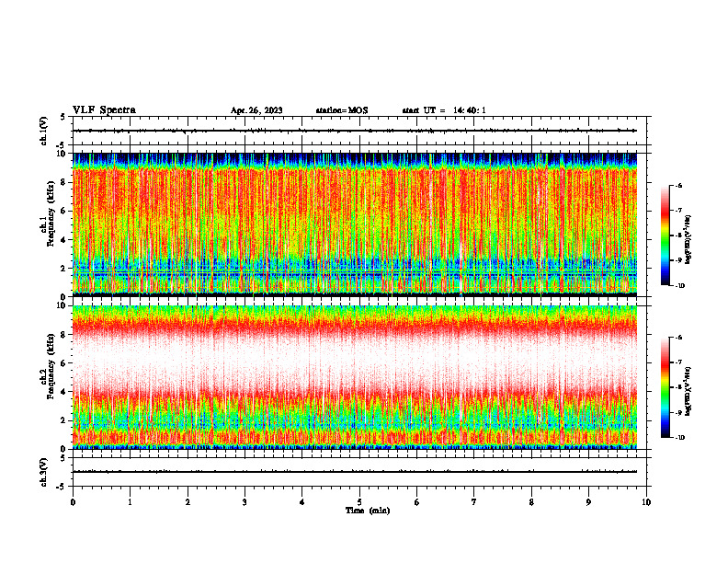Click time axis tick label "4"
This screenshot has width=728, height=563.
point(302,502)
